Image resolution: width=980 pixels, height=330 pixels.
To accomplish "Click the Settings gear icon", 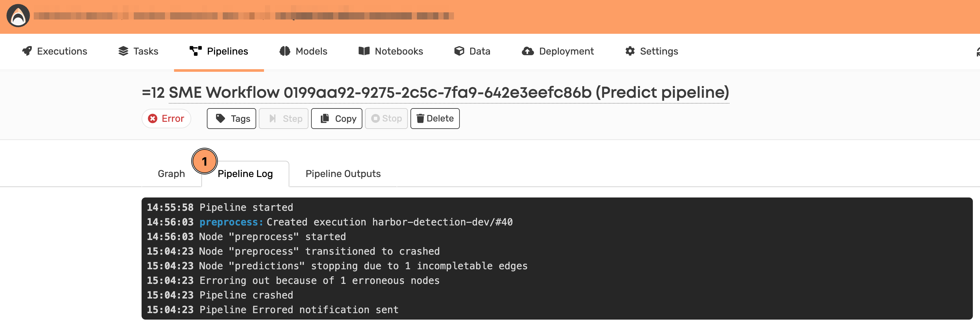I will click(x=630, y=51).
